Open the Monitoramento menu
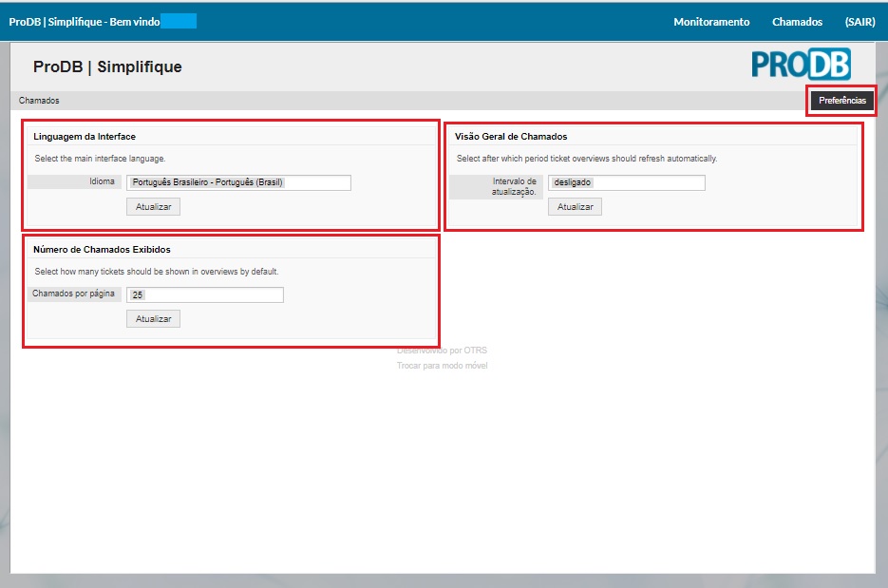The width and height of the screenshot is (888, 588). pos(711,22)
